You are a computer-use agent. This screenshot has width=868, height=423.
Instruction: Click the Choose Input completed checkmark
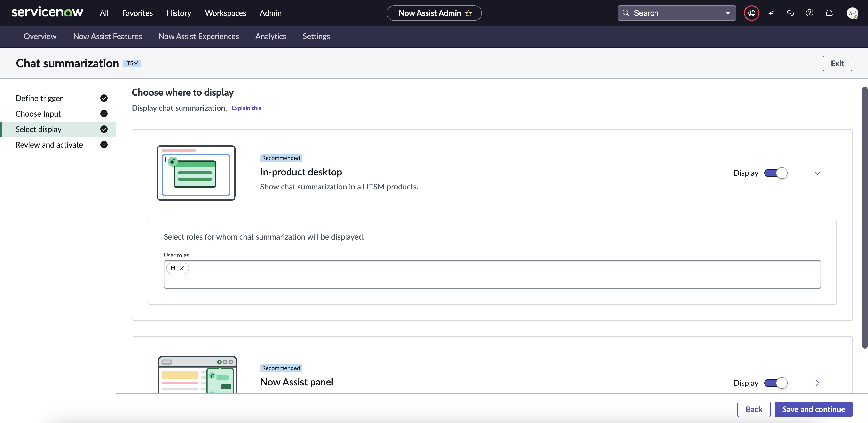[x=104, y=113]
